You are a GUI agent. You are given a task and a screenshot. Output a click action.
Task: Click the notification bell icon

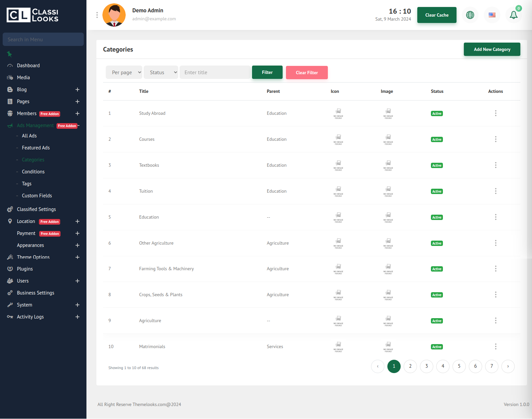coord(513,15)
